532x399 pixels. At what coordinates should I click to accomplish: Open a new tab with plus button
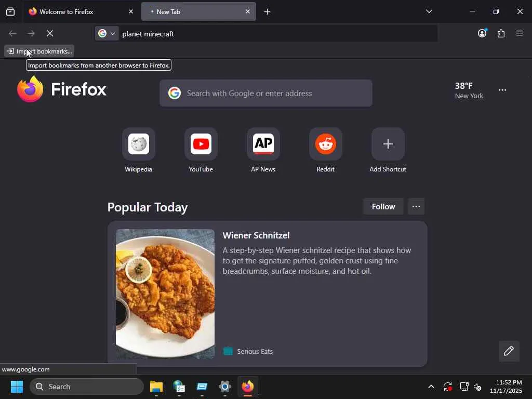click(268, 12)
